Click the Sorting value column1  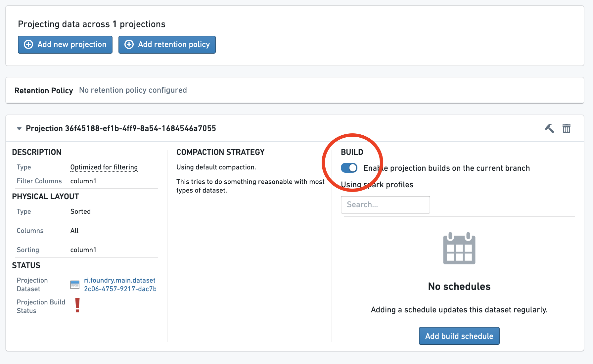click(83, 250)
